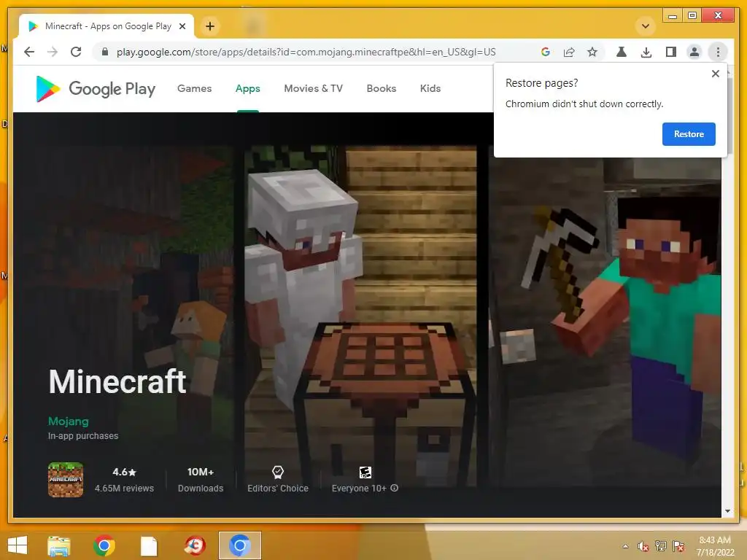
Task: Open the network tray icon
Action: [661, 546]
